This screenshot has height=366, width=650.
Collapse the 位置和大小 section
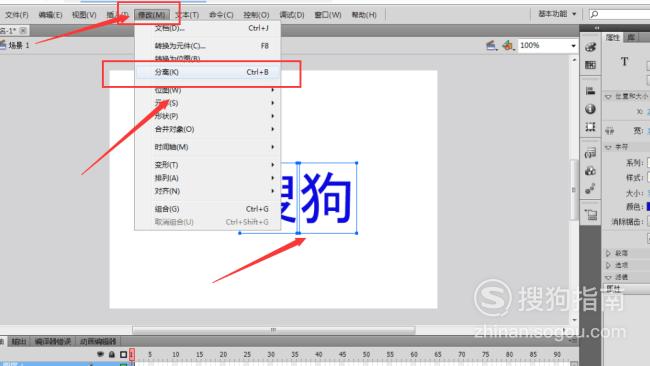point(608,97)
